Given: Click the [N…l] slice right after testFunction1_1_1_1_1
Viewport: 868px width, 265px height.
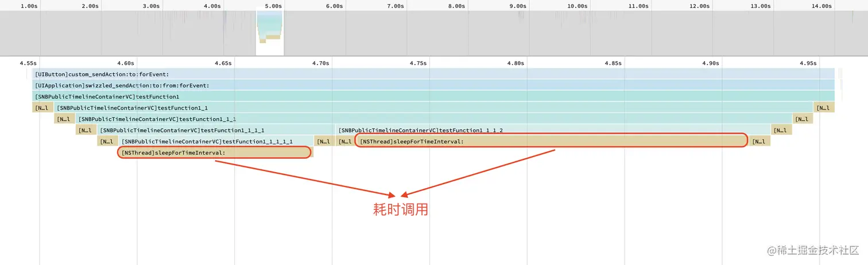Looking at the screenshot, I should pyautogui.click(x=324, y=141).
